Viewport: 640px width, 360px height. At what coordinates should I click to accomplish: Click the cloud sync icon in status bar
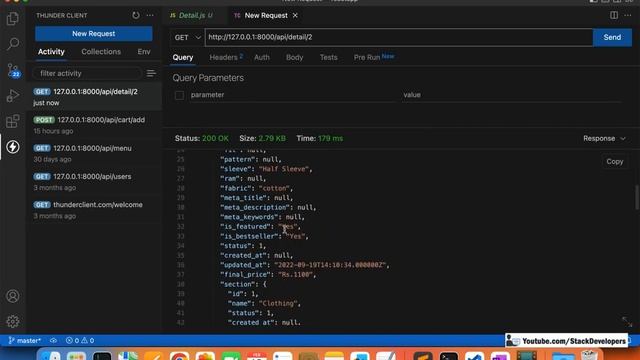(x=53, y=340)
